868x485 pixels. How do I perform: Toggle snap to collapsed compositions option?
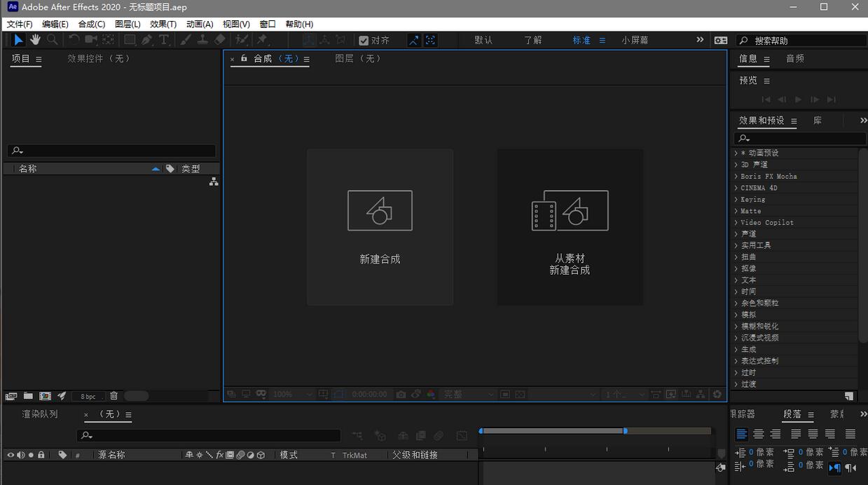pyautogui.click(x=431, y=41)
